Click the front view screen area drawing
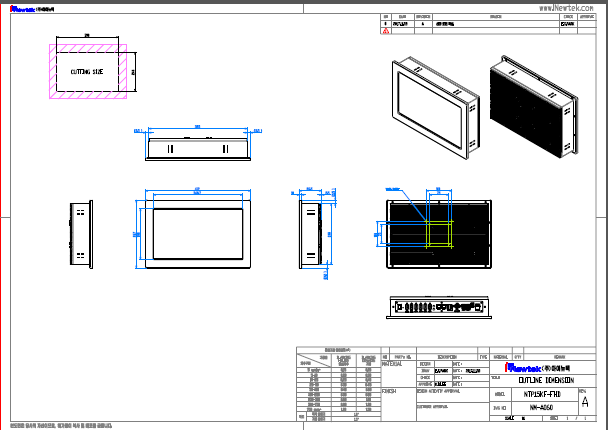Image resolution: width=608 pixels, height=430 pixels. click(198, 234)
